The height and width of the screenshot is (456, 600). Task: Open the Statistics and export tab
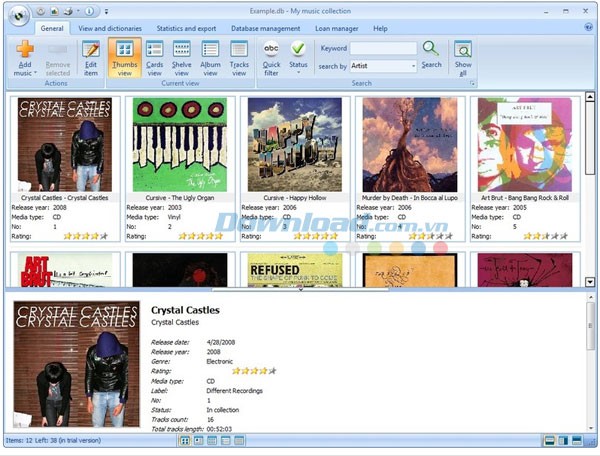[x=186, y=29]
